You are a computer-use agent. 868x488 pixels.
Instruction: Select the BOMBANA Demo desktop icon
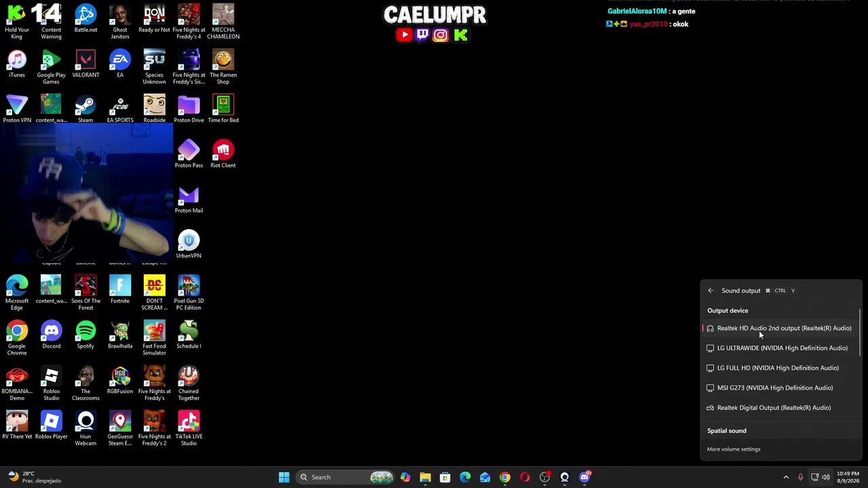[17, 382]
